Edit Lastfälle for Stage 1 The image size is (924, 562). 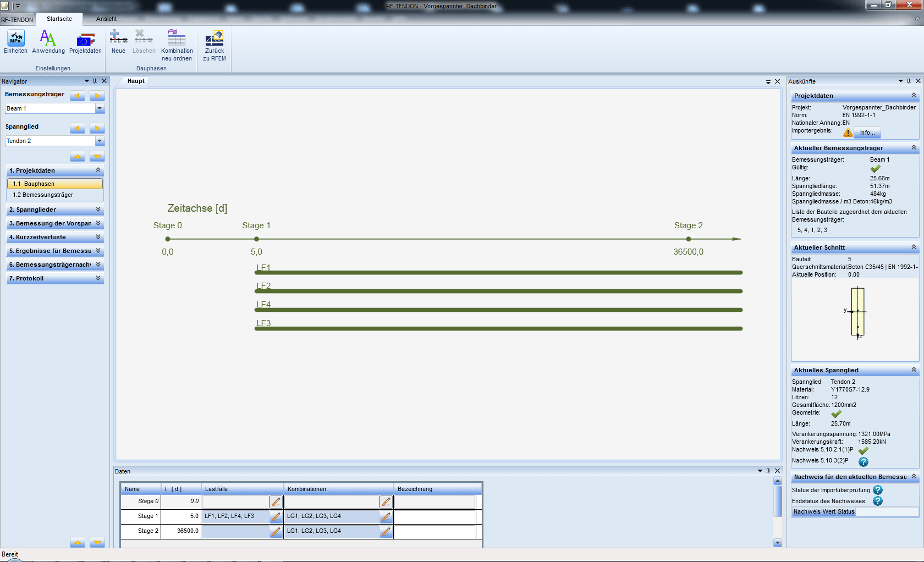pyautogui.click(x=276, y=516)
